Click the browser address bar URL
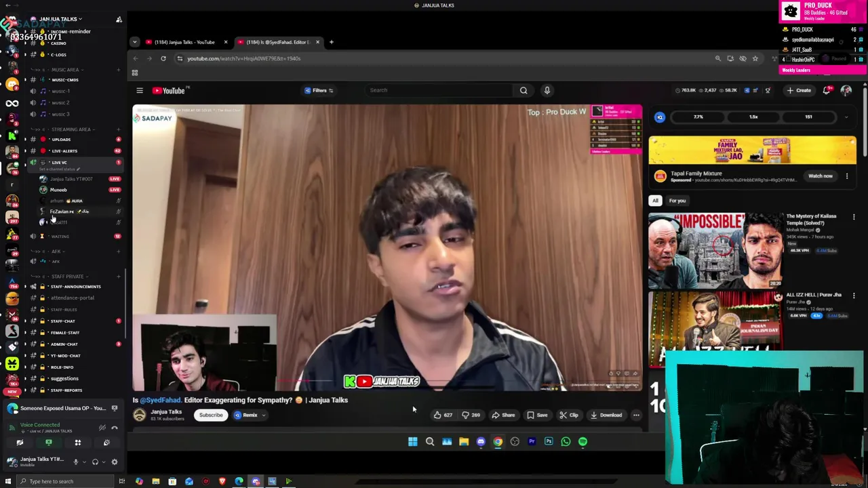 [244, 58]
